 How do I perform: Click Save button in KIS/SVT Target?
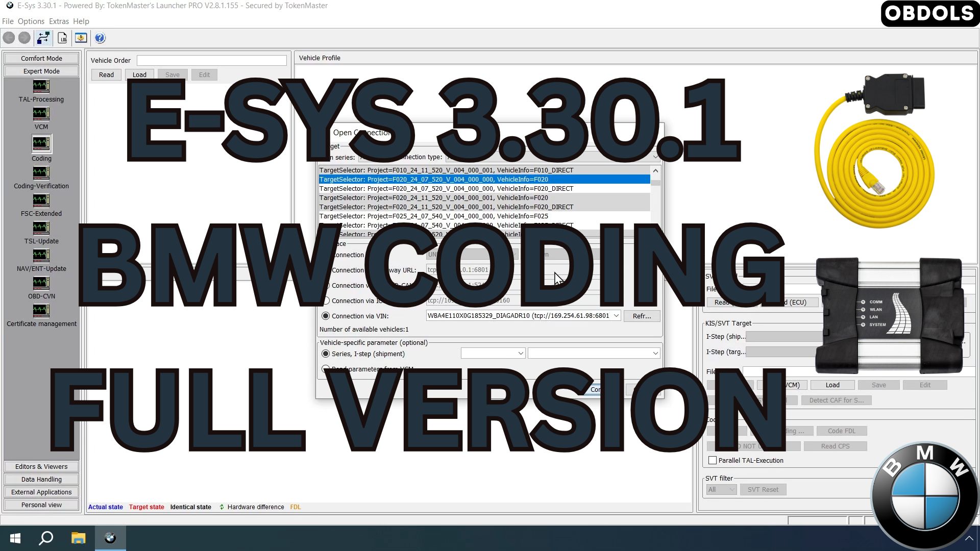tap(878, 385)
